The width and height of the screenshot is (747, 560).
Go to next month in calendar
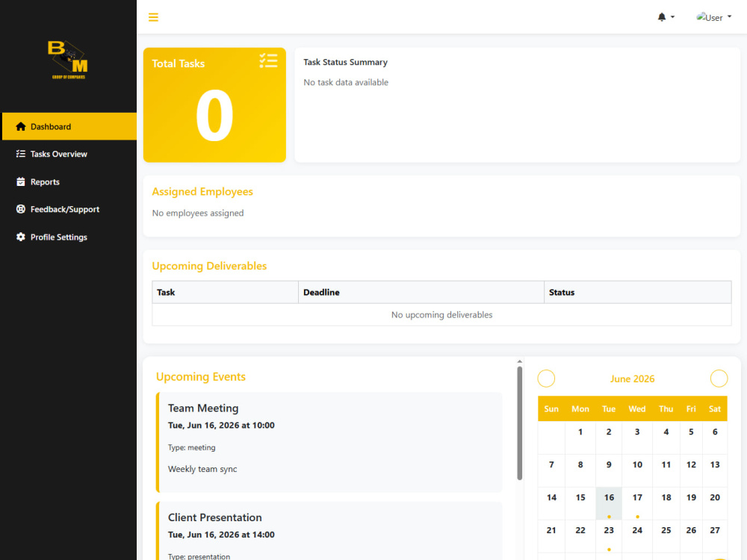point(719,379)
